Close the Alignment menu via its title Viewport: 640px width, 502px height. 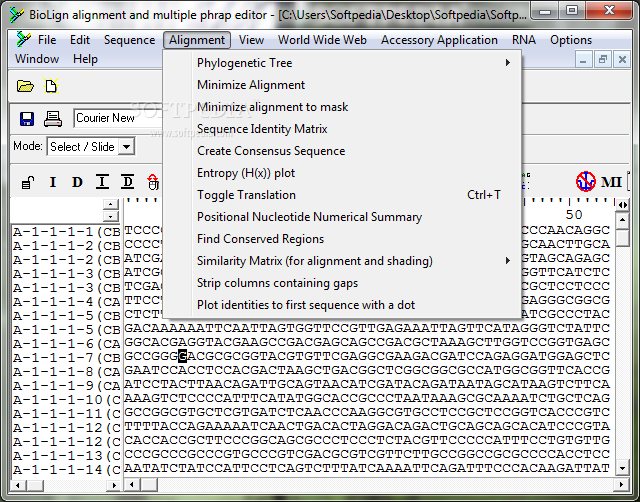pyautogui.click(x=197, y=40)
